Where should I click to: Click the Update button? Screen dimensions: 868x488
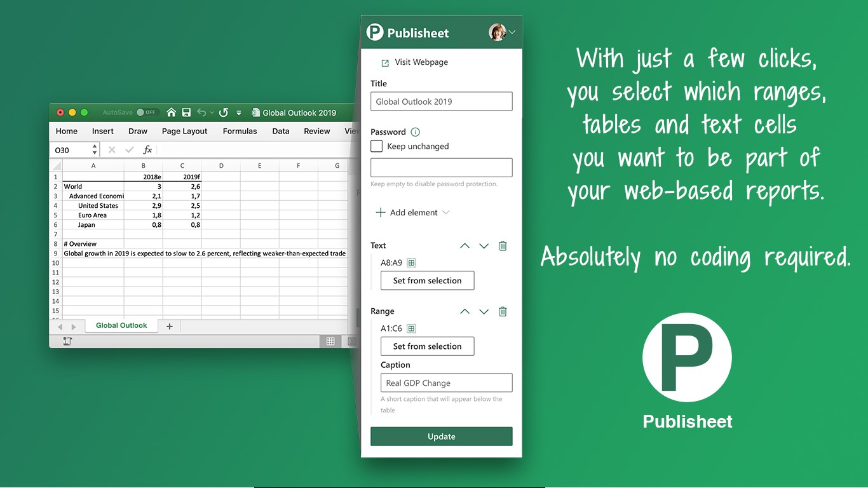pyautogui.click(x=442, y=437)
